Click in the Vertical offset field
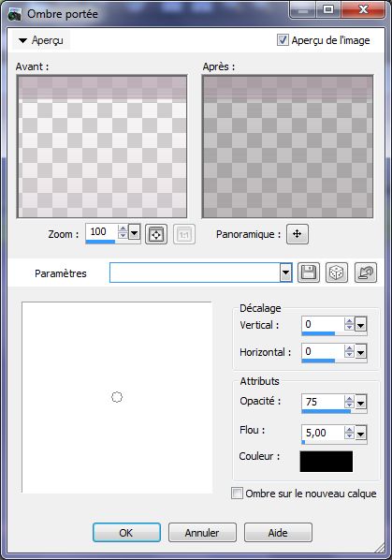The height and width of the screenshot is (560, 392). point(323,324)
